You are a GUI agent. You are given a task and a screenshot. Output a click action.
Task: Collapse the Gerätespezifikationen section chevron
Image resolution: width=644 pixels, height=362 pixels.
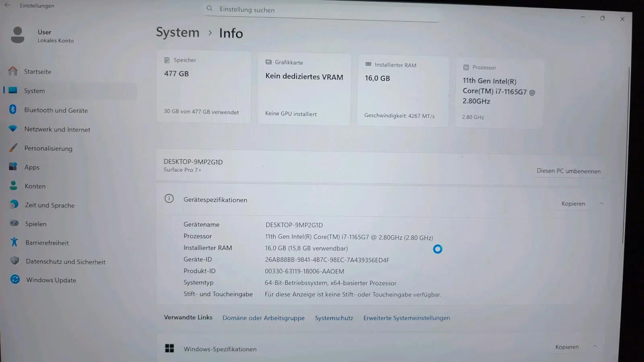pos(601,204)
